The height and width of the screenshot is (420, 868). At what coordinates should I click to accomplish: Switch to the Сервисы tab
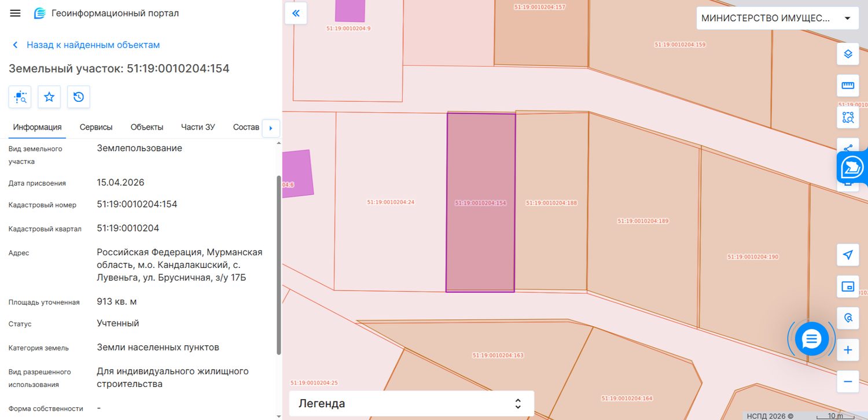(96, 127)
